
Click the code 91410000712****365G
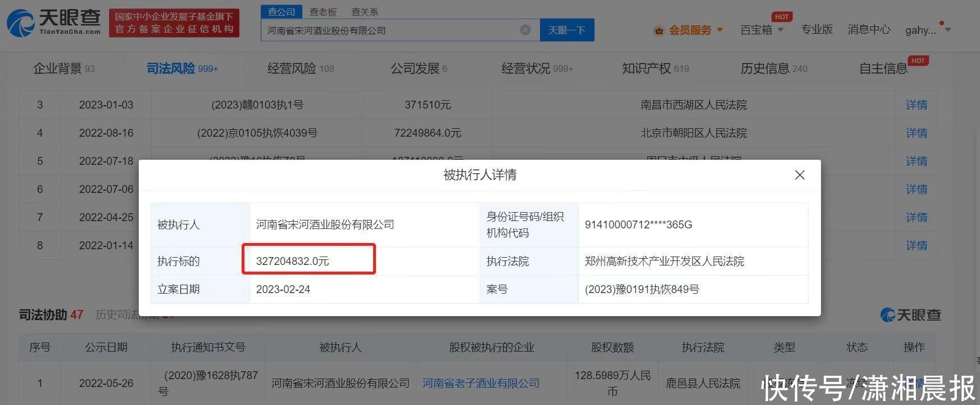638,224
